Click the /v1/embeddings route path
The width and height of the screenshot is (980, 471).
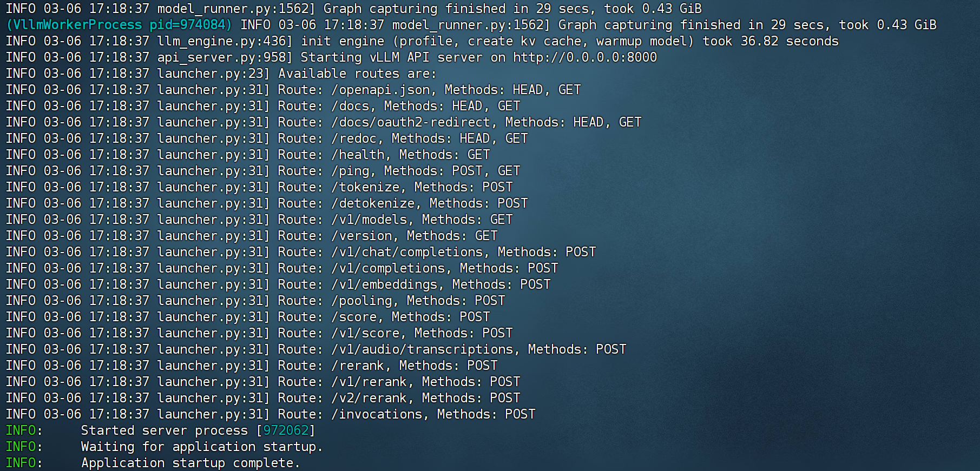pyautogui.click(x=384, y=284)
